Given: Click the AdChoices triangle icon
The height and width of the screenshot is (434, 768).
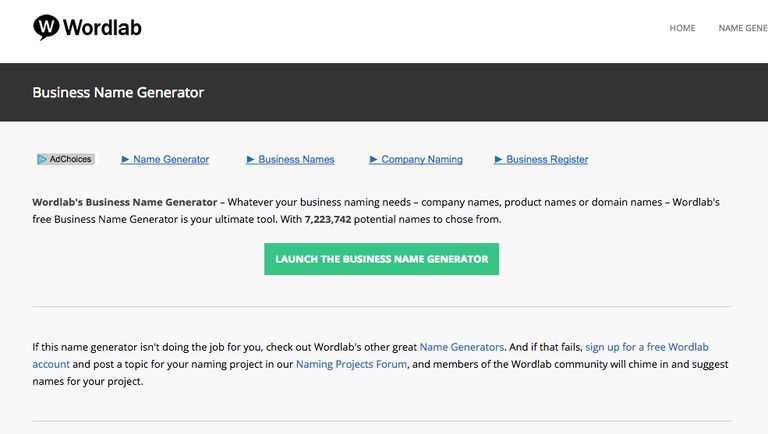Looking at the screenshot, I should tap(42, 159).
